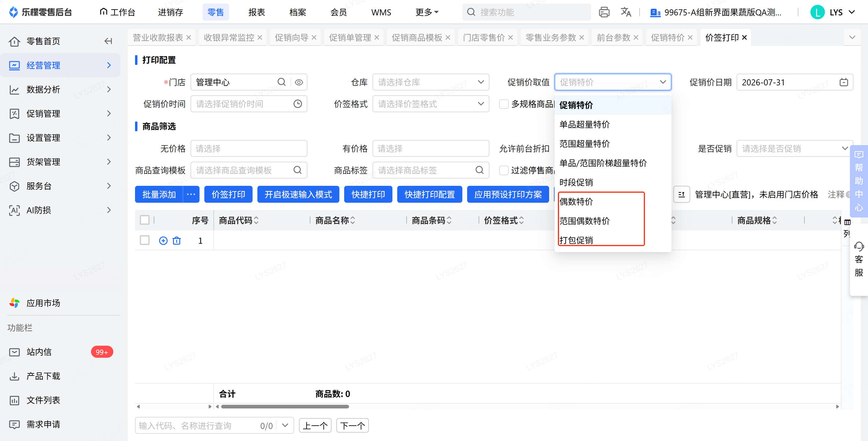Toggle the 多规格商品 checkbox
The height and width of the screenshot is (441, 868).
coord(504,104)
